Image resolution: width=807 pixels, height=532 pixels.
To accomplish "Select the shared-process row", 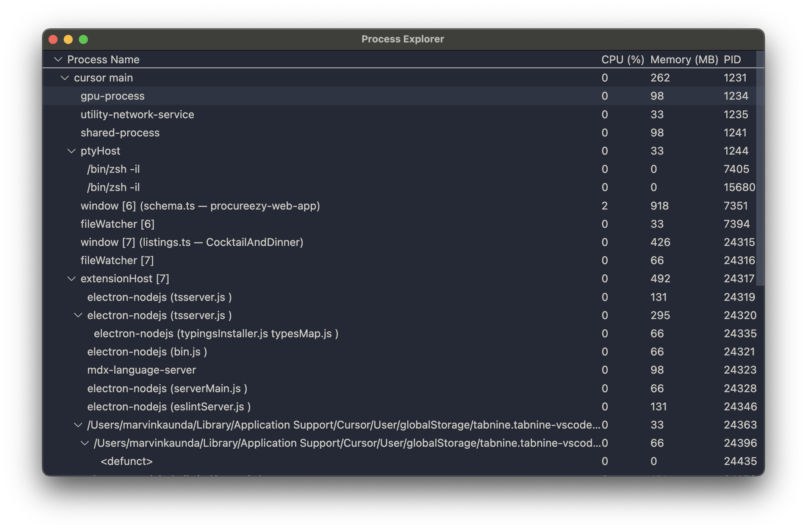I will click(120, 133).
